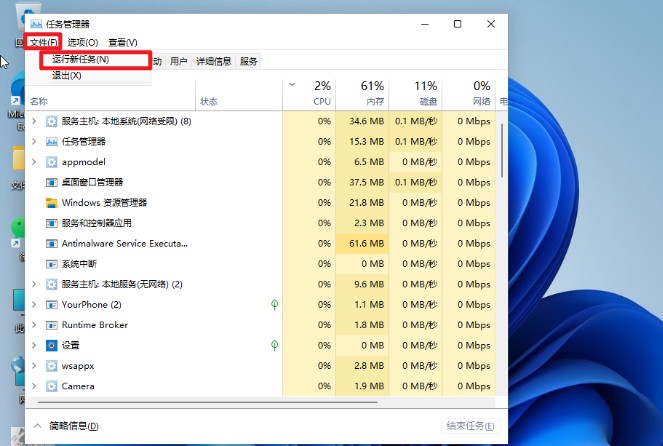Click the gear icon of 服务主机: 本地系统
Viewport: 663px width, 446px height.
point(52,121)
